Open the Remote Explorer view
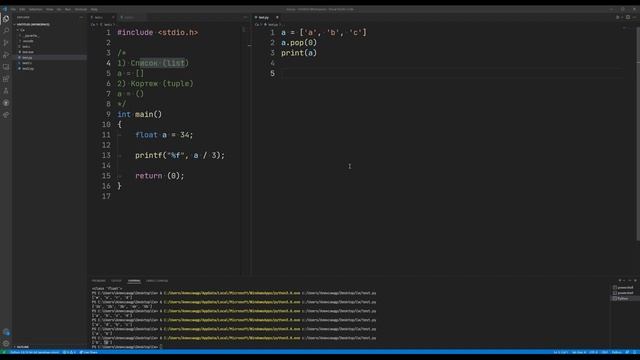640x360 pixels. pos(6,67)
